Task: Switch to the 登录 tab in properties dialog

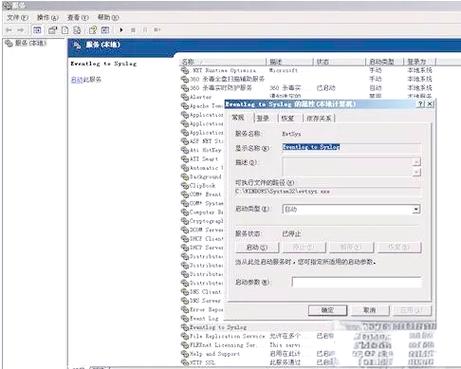Action: pyautogui.click(x=263, y=118)
